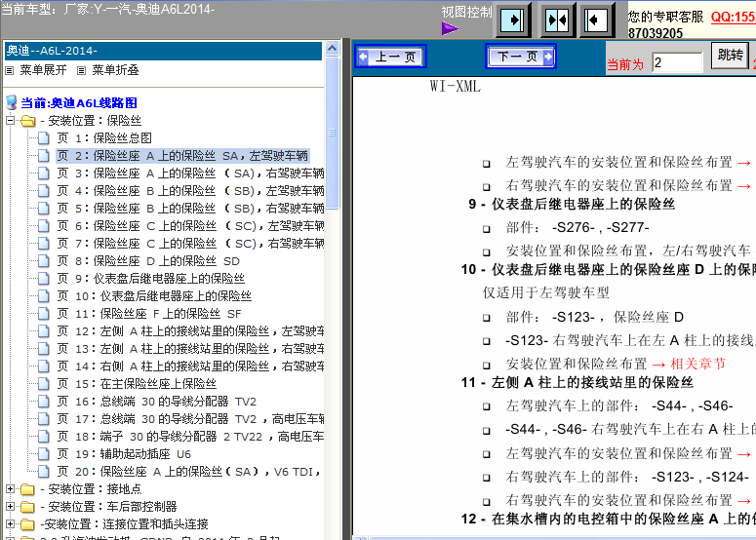Click the 菜单展开 square icon
The image size is (756, 540).
(x=9, y=71)
